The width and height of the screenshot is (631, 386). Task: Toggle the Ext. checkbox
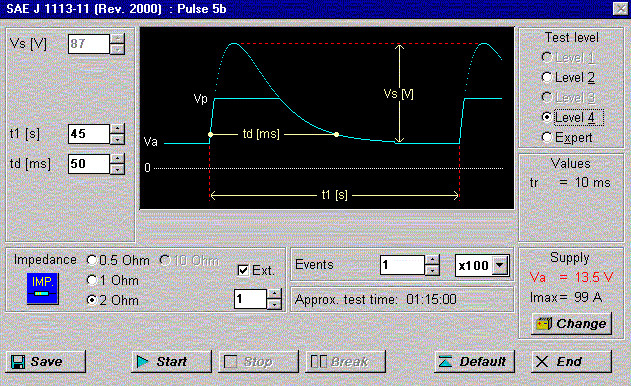[243, 270]
